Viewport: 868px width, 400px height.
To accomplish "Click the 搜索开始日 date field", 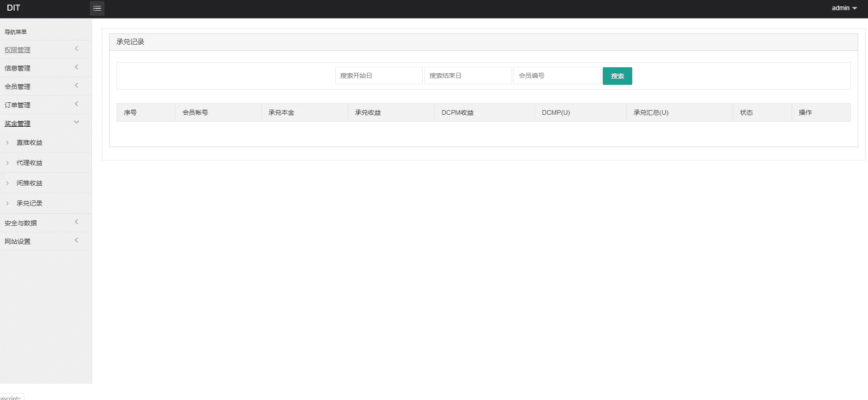I will (379, 76).
